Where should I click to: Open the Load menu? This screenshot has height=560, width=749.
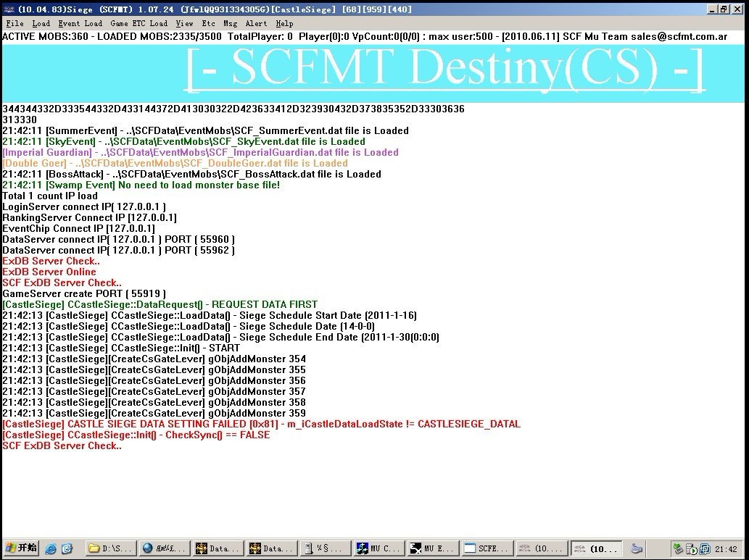(x=41, y=23)
